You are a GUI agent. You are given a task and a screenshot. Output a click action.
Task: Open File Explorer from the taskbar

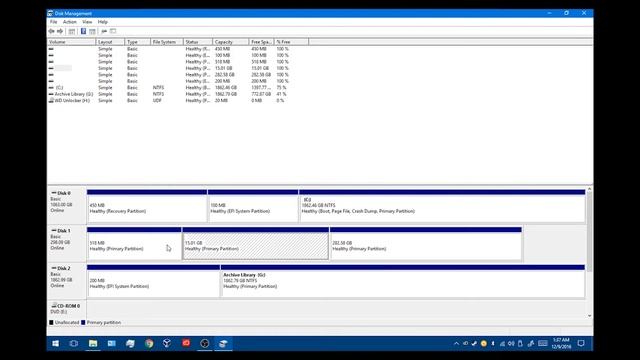93,344
